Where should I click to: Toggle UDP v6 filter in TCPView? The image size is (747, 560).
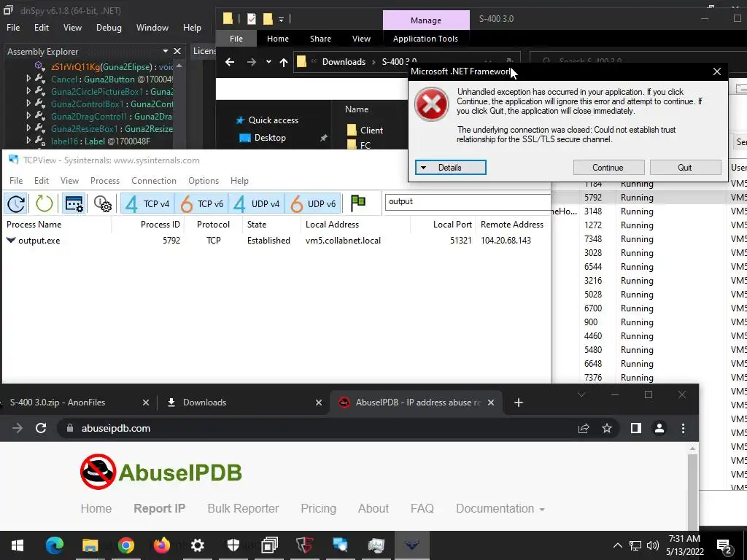point(313,204)
